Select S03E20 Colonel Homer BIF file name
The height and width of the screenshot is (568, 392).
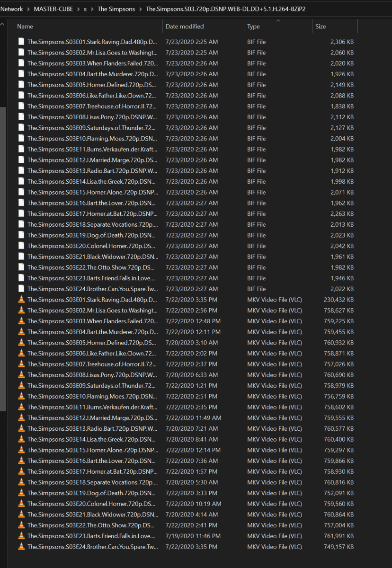click(92, 246)
